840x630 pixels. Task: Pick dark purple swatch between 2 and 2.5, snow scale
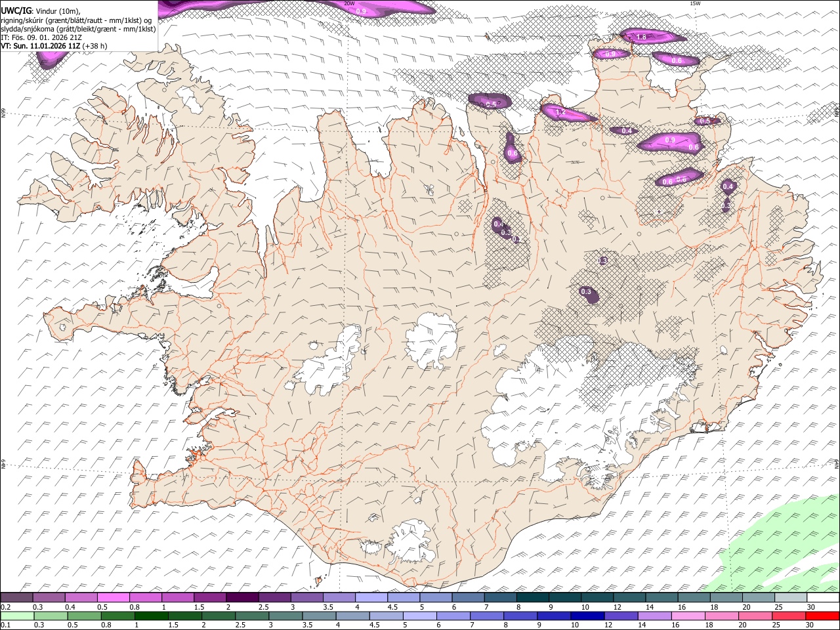pyautogui.click(x=241, y=598)
